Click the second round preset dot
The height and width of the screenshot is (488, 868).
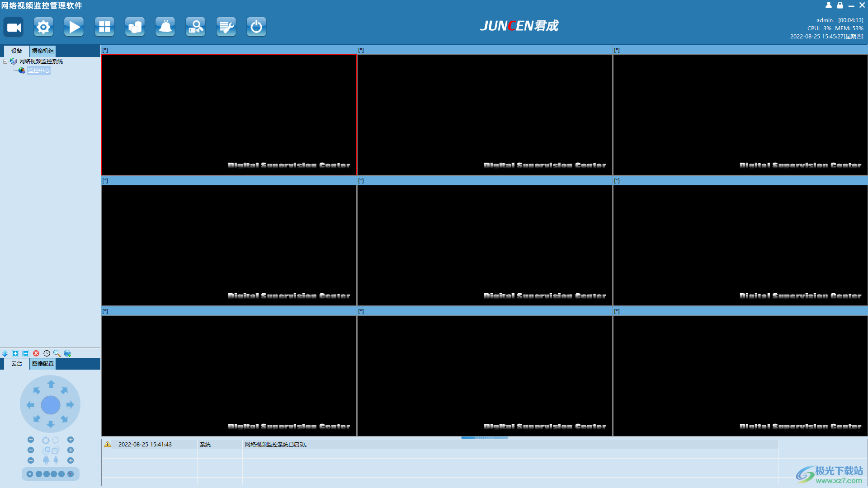coord(47,474)
